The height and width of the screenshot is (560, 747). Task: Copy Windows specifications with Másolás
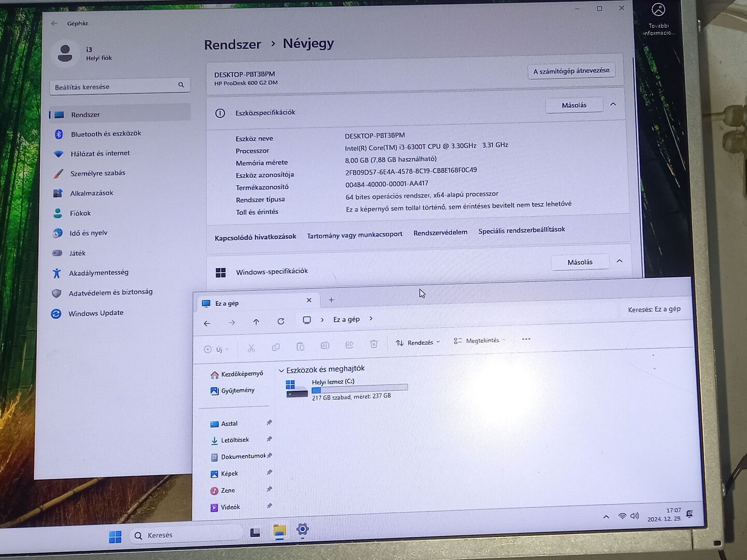click(580, 262)
